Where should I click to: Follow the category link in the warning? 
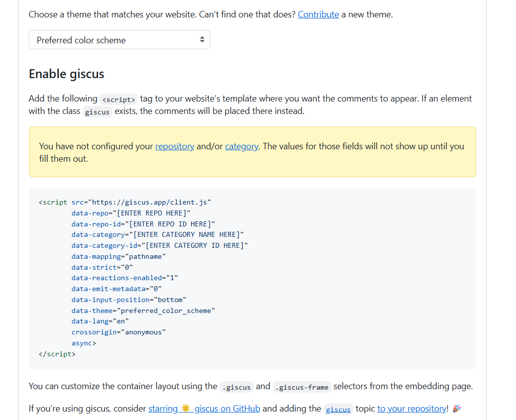coord(241,146)
